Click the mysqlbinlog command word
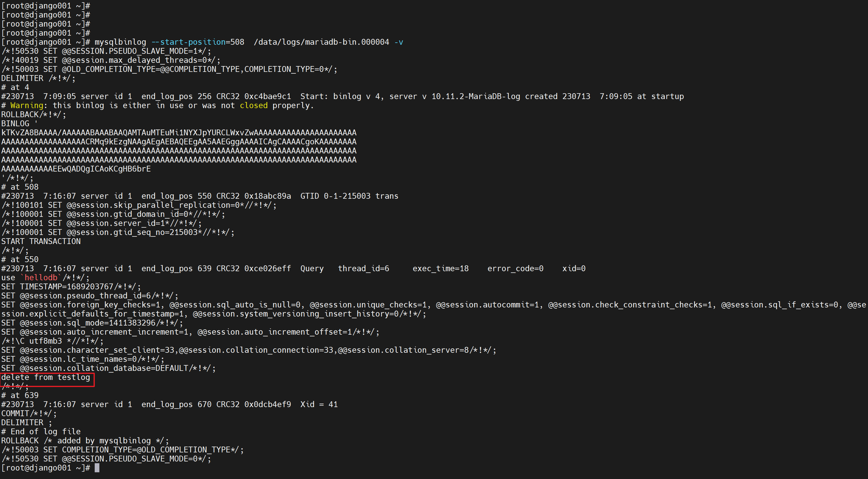 pos(120,42)
